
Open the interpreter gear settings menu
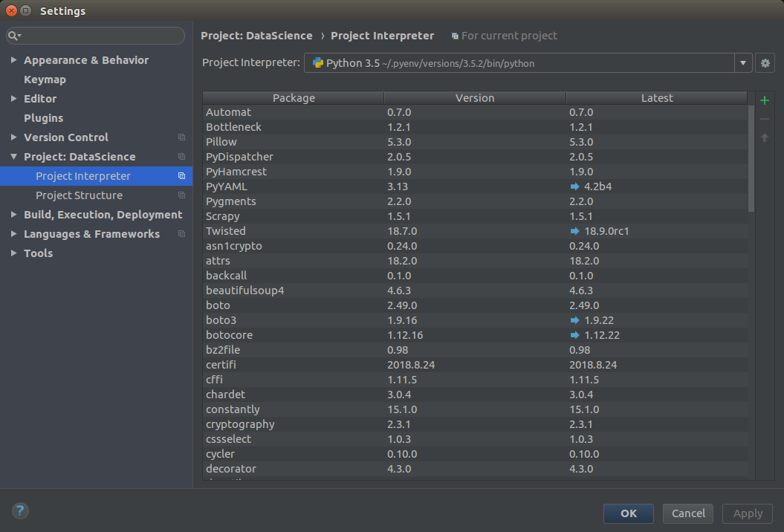coord(765,62)
